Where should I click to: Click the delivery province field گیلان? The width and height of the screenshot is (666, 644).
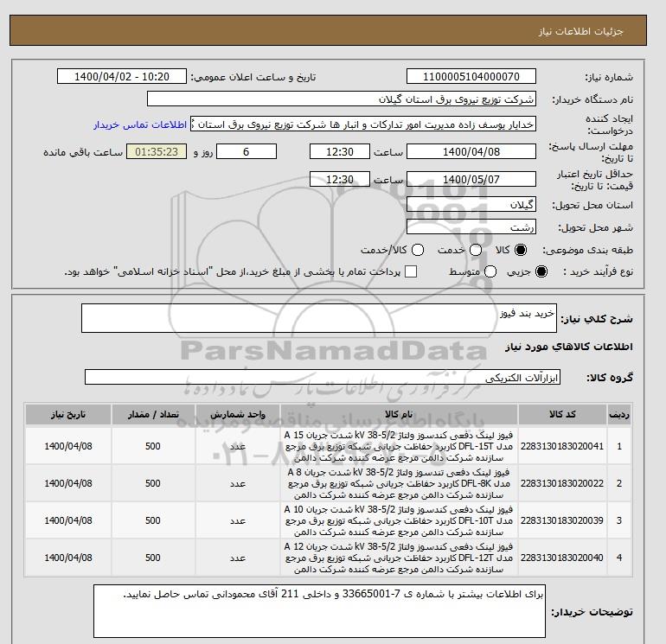click(x=471, y=205)
